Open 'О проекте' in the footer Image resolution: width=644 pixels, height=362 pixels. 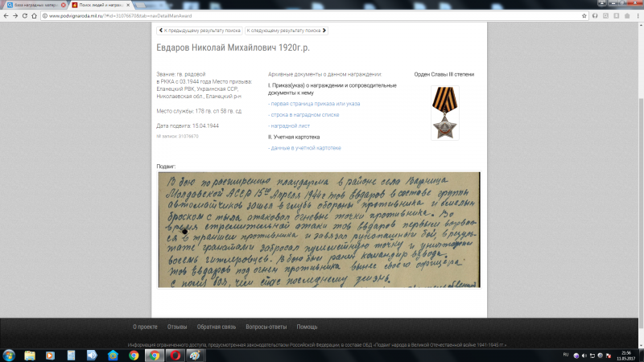[145, 327]
